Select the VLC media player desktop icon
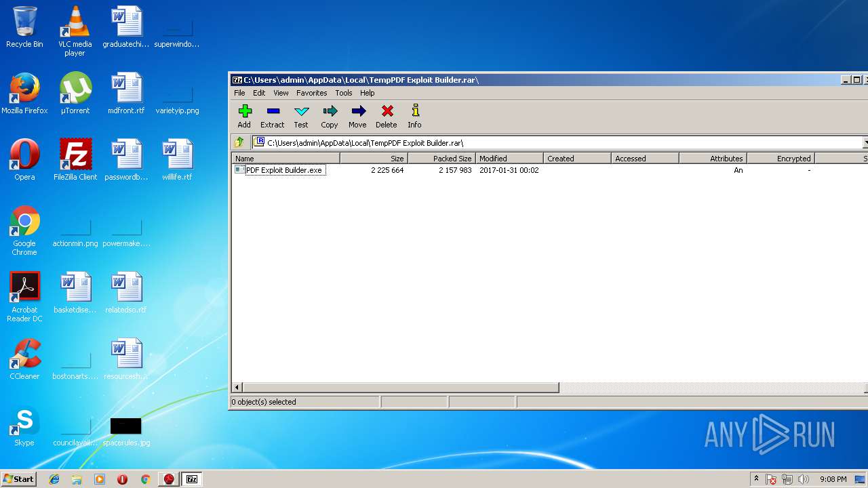Viewport: 868px width, 488px height. [x=75, y=31]
